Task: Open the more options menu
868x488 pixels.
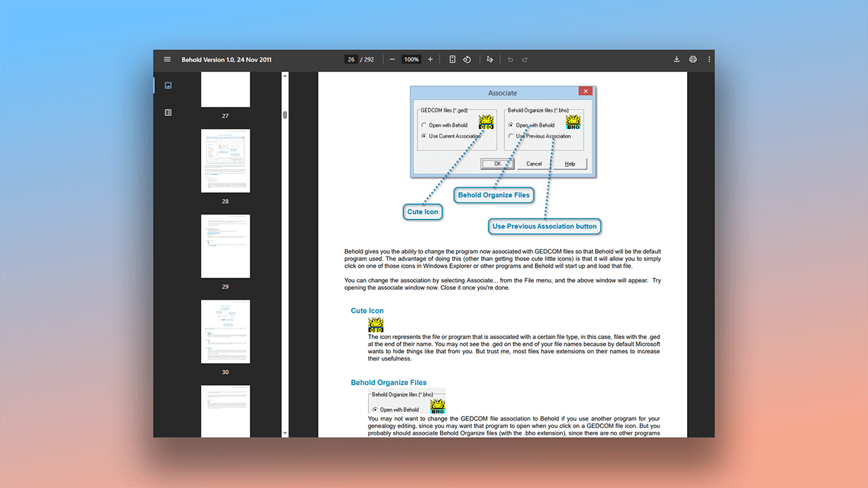Action: 708,59
